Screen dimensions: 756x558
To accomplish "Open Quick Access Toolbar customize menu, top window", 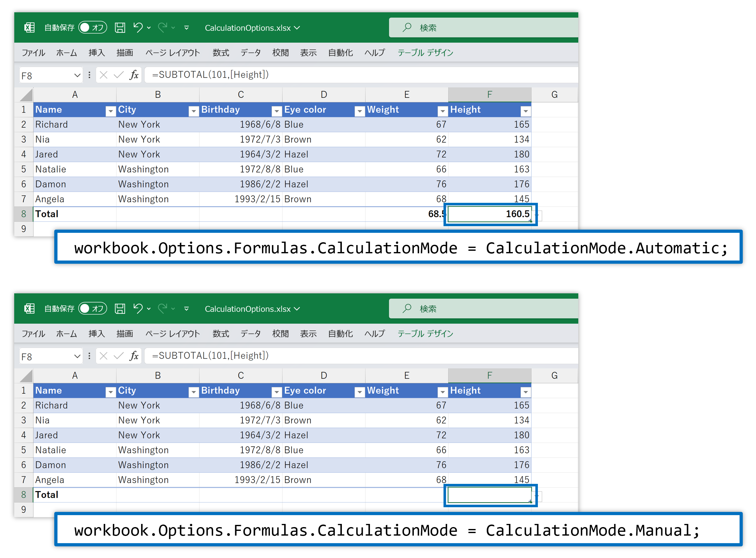I will 187,28.
